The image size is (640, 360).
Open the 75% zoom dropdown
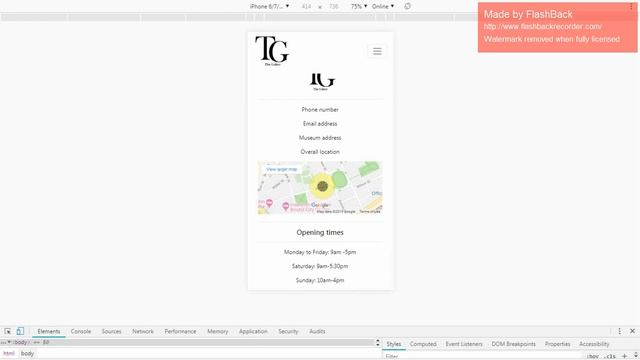tap(359, 7)
